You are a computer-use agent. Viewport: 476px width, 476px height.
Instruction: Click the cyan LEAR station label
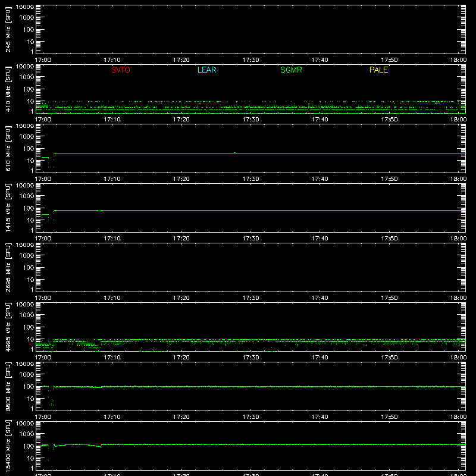point(206,70)
